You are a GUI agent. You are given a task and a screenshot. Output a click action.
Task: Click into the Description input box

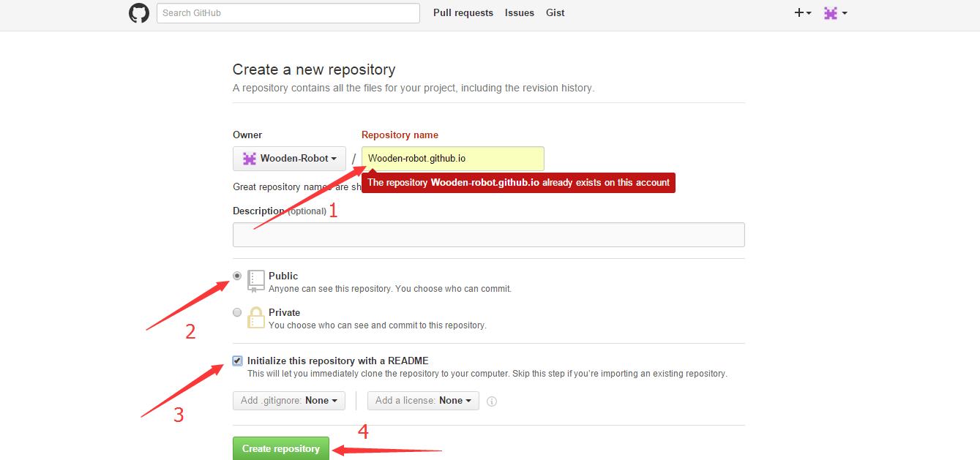pos(488,235)
